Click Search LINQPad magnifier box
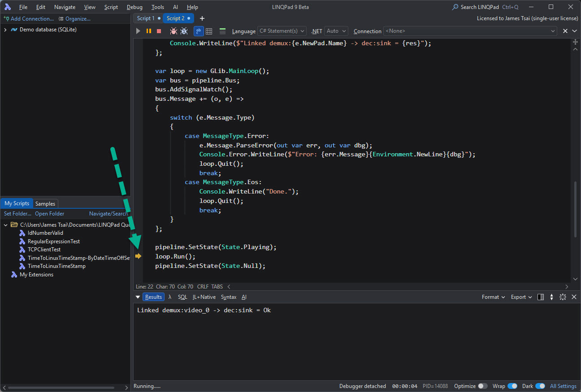Viewport: 581px width, 392px height. pyautogui.click(x=485, y=7)
